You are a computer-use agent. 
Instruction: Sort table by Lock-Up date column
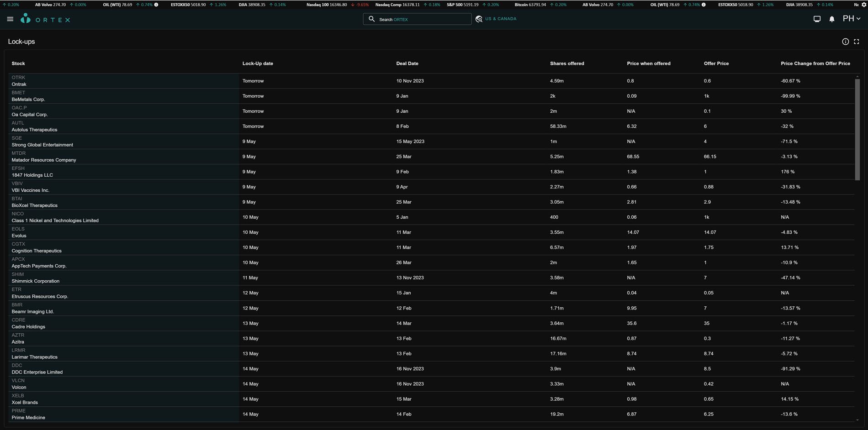click(x=258, y=63)
